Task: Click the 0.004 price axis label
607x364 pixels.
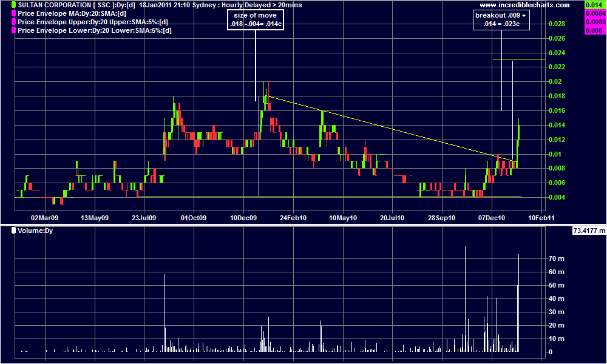Action: [x=557, y=197]
